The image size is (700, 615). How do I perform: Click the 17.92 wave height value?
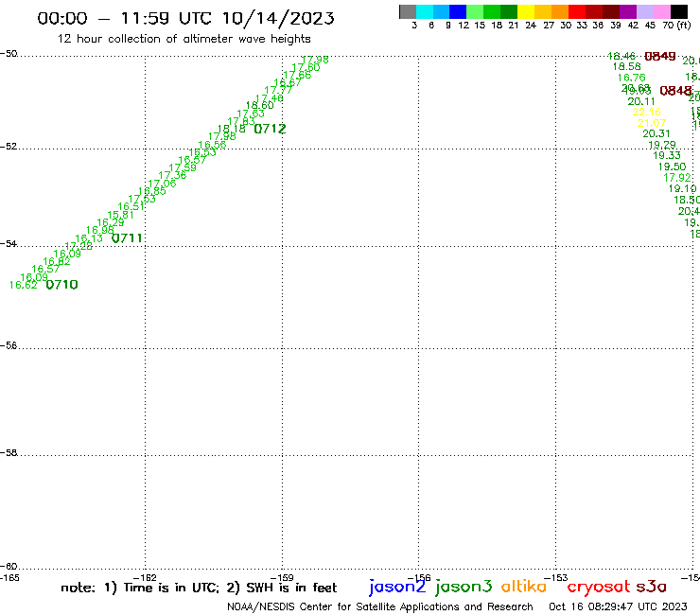pos(677,177)
